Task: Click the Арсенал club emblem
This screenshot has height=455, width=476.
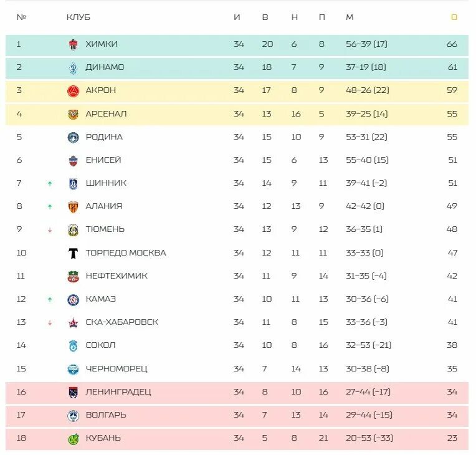Action: 73,114
